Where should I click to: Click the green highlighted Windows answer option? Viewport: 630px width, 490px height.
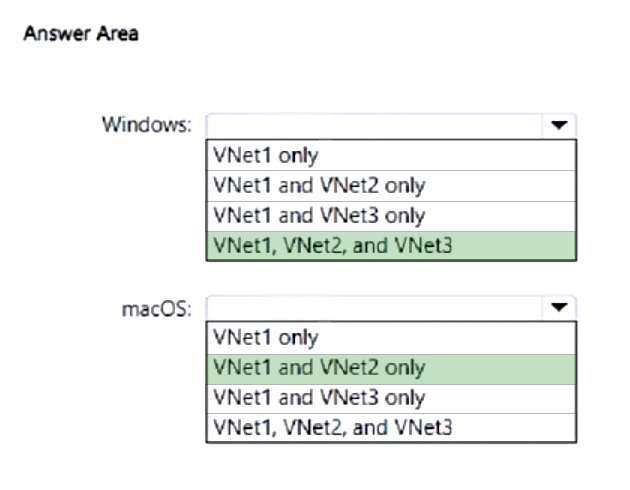tap(391, 245)
